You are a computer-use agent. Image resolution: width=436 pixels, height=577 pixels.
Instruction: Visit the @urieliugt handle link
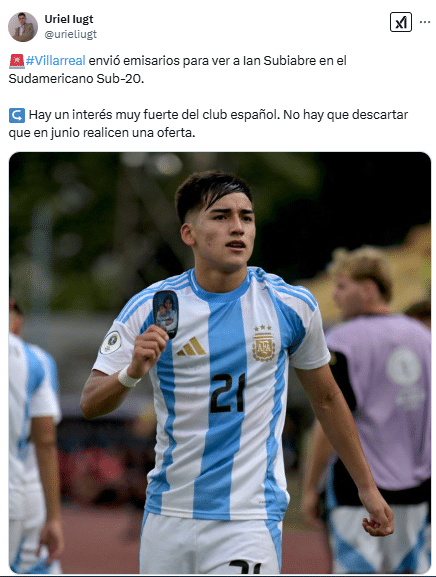[x=71, y=34]
